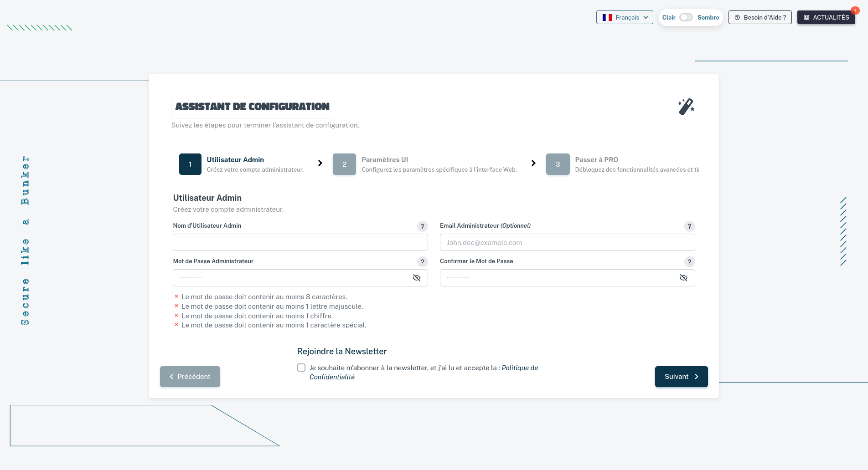Toggle the Clair/Sombre theme switch
868x470 pixels.
686,17
